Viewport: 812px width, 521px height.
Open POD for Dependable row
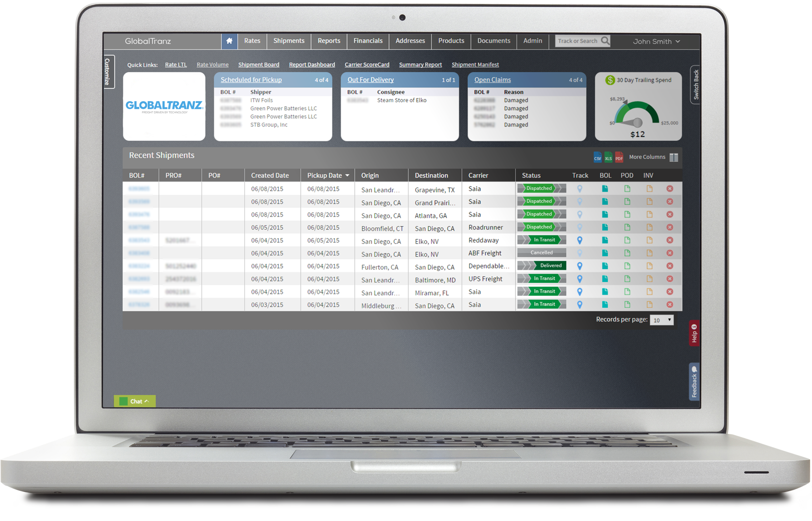(x=627, y=266)
